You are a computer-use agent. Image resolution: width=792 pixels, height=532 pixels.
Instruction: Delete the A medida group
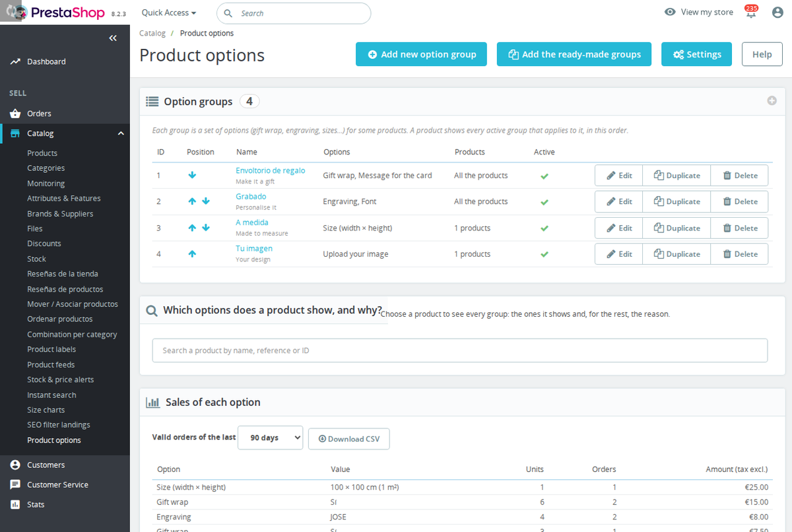click(739, 228)
